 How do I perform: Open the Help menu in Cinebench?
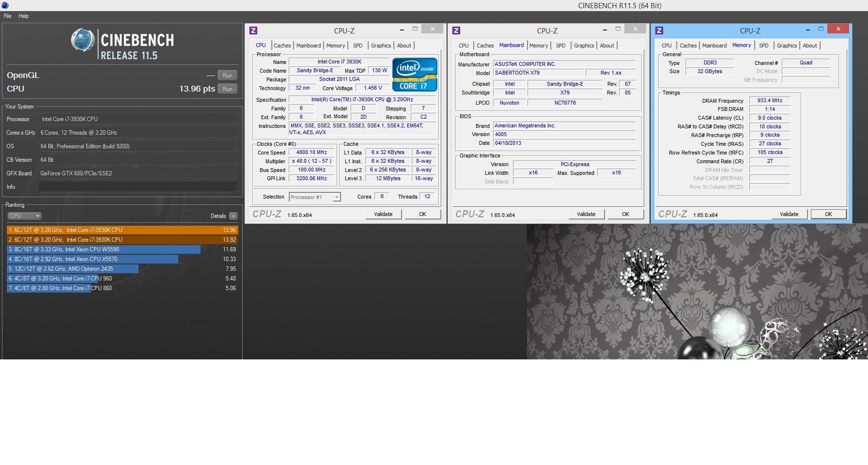coord(23,16)
